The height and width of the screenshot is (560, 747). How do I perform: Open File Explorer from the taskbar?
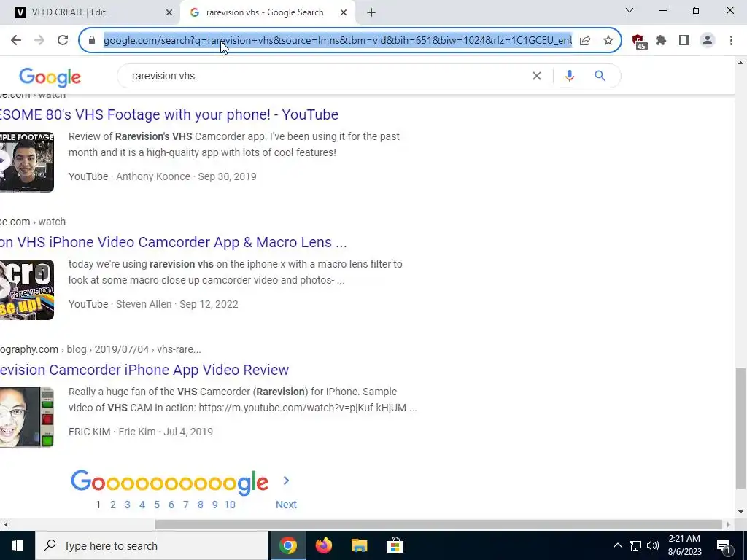coord(359,545)
